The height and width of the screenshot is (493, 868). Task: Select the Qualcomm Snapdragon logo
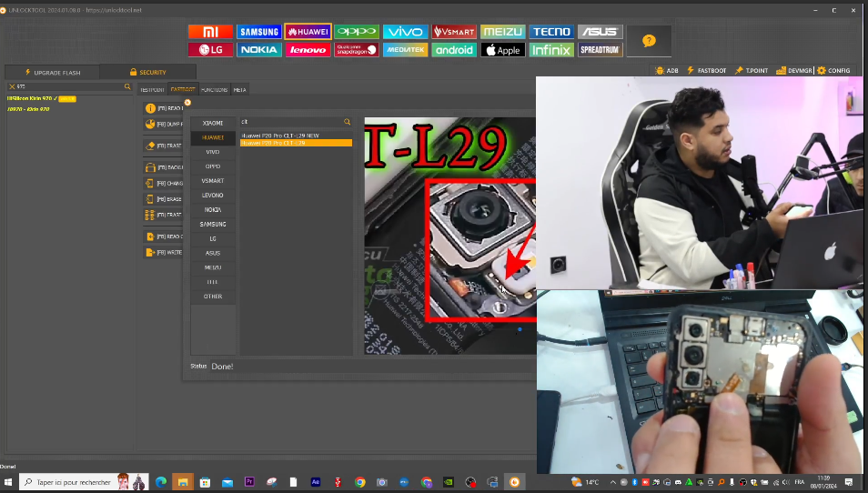click(x=357, y=50)
